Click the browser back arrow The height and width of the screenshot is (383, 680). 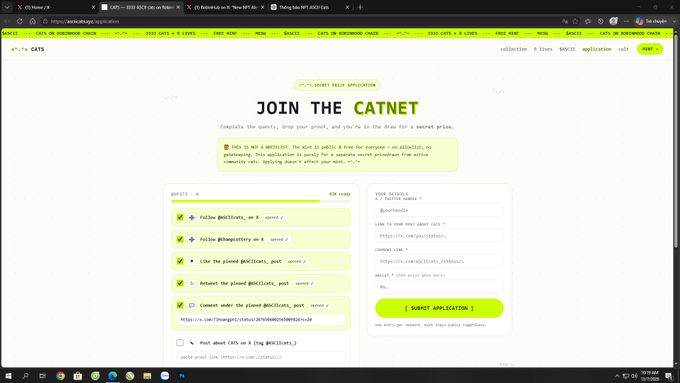[7, 21]
